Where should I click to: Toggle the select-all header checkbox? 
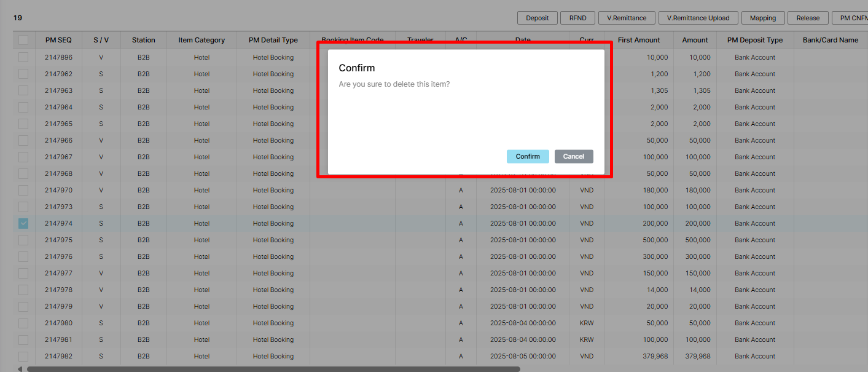(x=23, y=40)
